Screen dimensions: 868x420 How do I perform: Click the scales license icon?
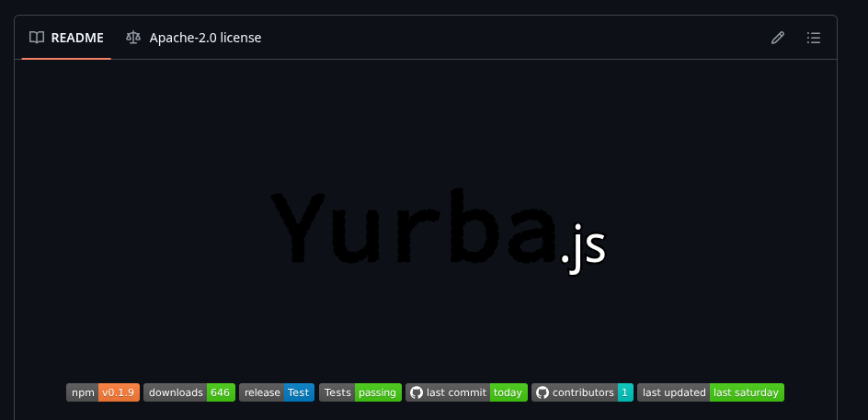[x=132, y=38]
